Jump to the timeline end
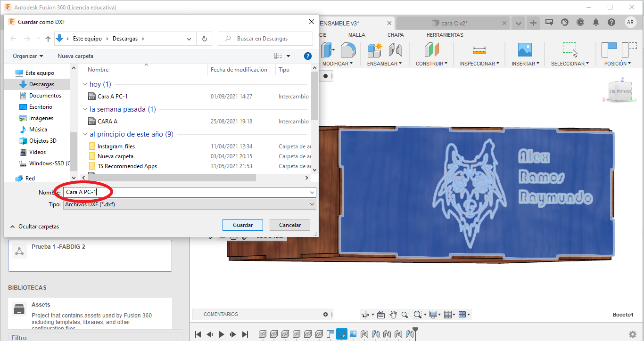Viewport: 644px width, 341px height. click(x=245, y=334)
